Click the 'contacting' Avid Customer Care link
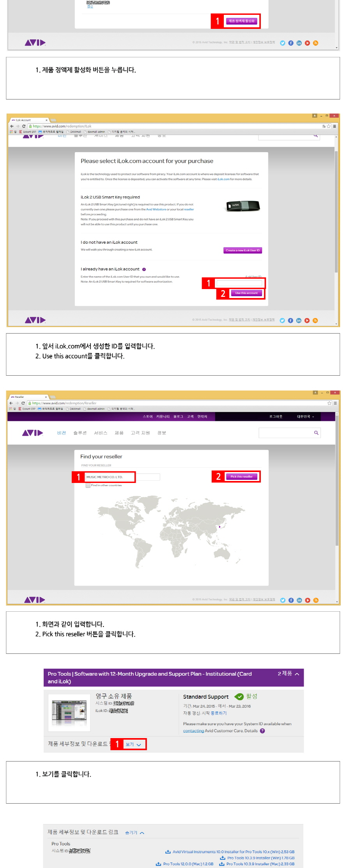The width and height of the screenshot is (347, 868). (x=193, y=731)
